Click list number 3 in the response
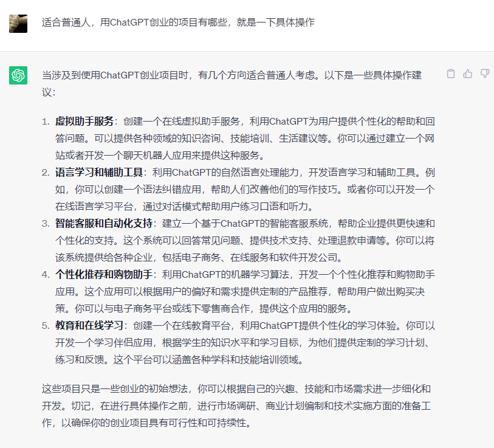 coord(45,223)
